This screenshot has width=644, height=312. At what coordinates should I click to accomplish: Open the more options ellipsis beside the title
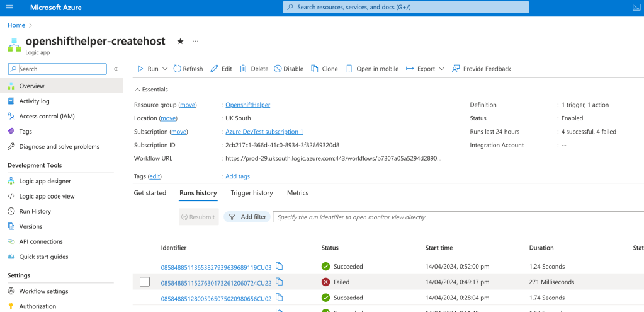196,41
